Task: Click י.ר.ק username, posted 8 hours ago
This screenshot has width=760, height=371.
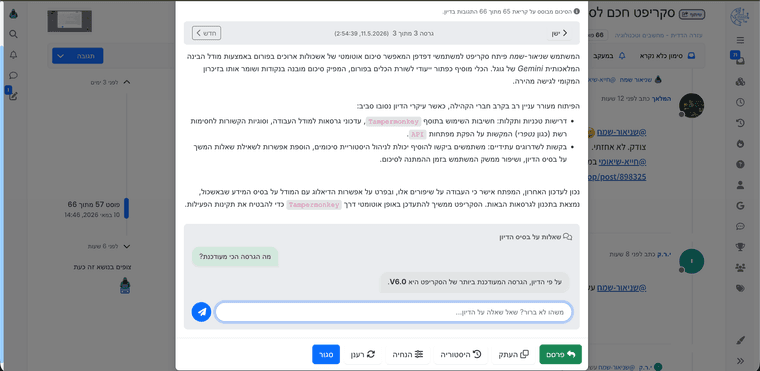Action: click(665, 254)
